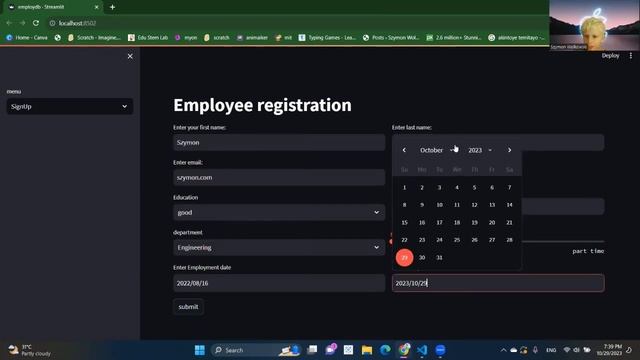Screen dimensions: 640x360
Task: Select October 21 in the calendar
Action: tap(509, 222)
